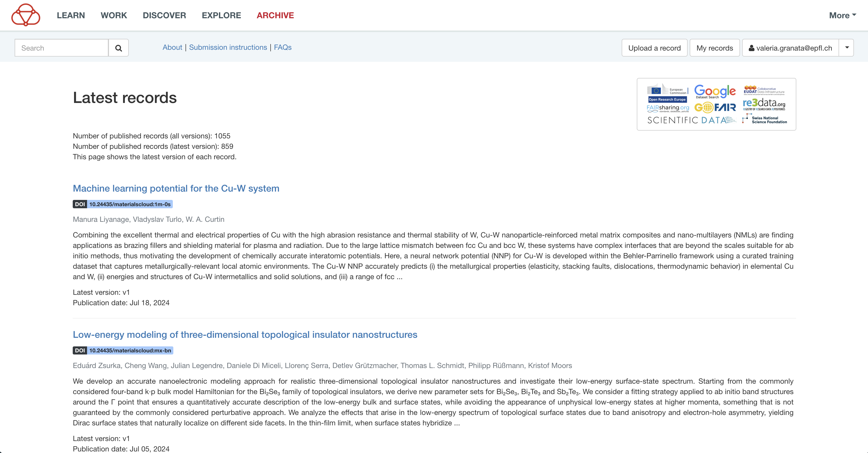The image size is (868, 453).
Task: Open the DISCOVER navigation item
Action: pyautogui.click(x=164, y=15)
